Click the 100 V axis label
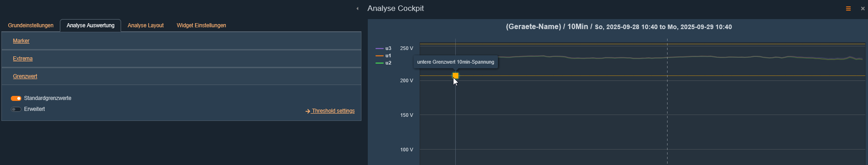The image size is (868, 165). point(406,150)
